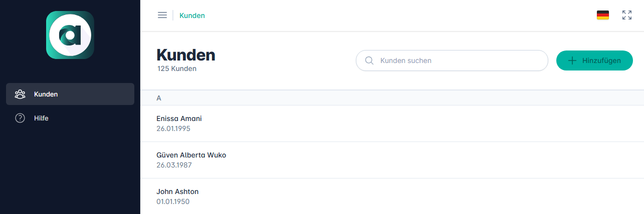
Task: Click the magnifier icon in search box
Action: coord(369,60)
